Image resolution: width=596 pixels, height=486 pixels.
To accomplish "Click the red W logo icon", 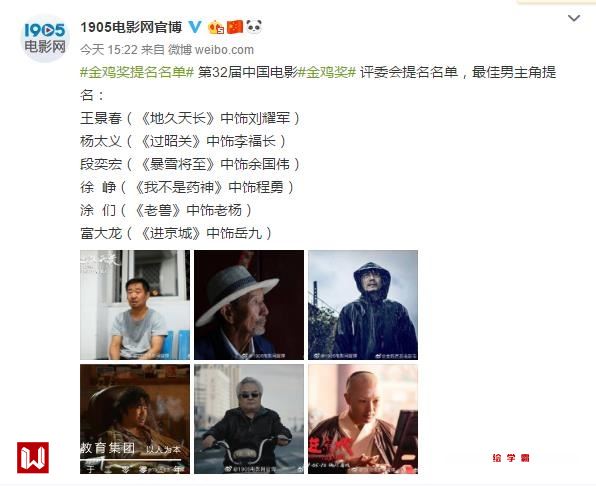I will (x=33, y=458).
